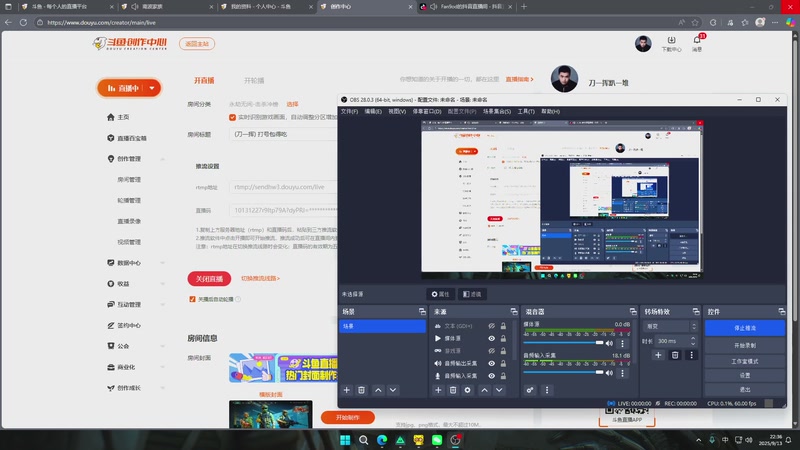Screen dimensions: 800x450
Task: Add a new scene transition
Action: point(658,355)
